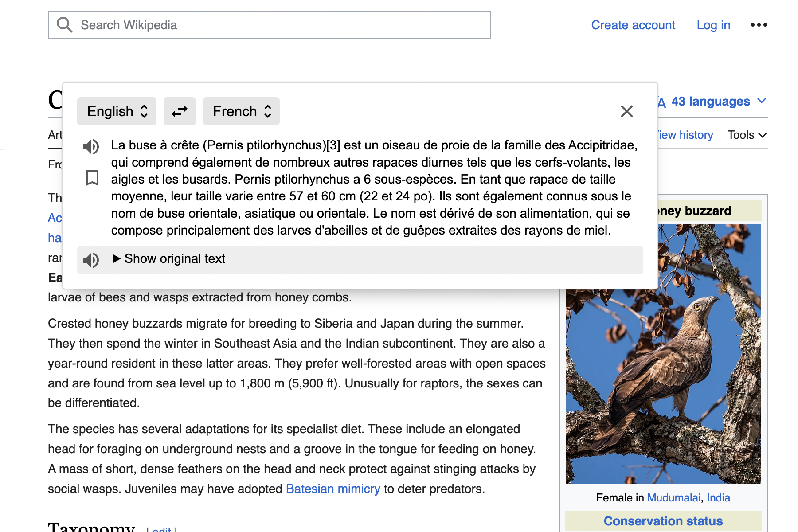The image size is (798, 532).
Task: Close the translation popup
Action: [626, 111]
